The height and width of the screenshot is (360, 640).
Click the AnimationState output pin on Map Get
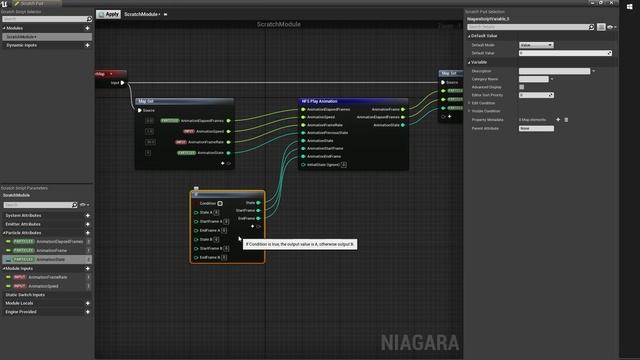229,153
